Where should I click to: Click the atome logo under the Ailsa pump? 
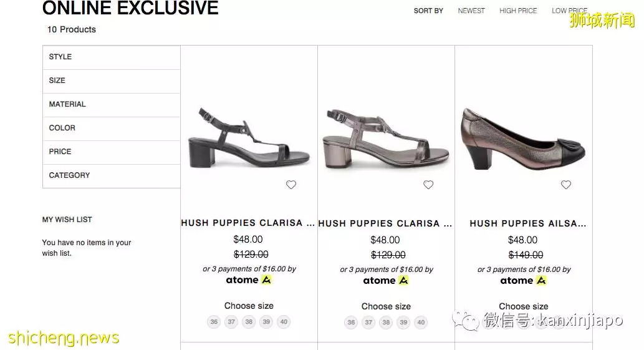(x=523, y=281)
